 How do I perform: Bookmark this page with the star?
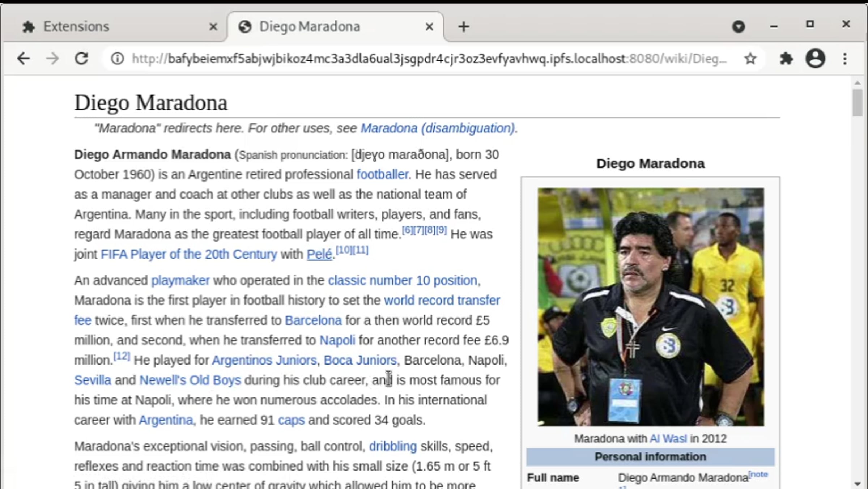(750, 59)
